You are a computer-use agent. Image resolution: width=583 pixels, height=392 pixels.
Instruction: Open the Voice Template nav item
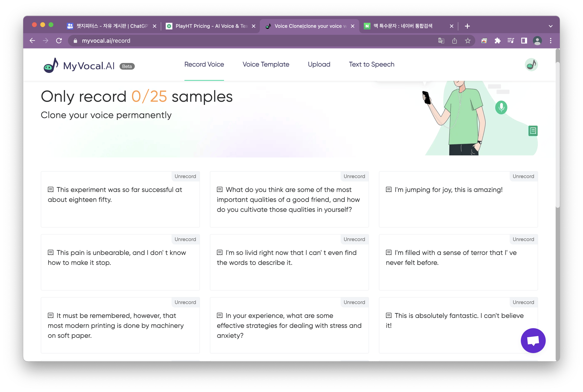266,64
